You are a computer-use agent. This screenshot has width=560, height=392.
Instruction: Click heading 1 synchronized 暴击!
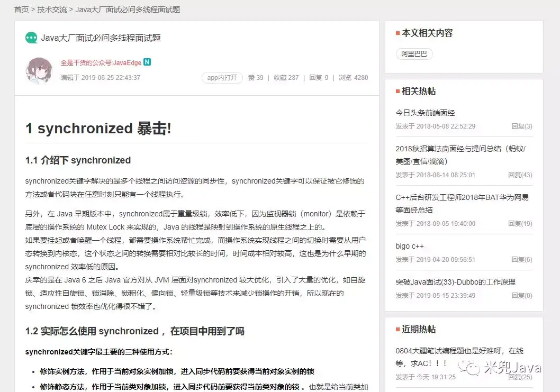(98, 128)
